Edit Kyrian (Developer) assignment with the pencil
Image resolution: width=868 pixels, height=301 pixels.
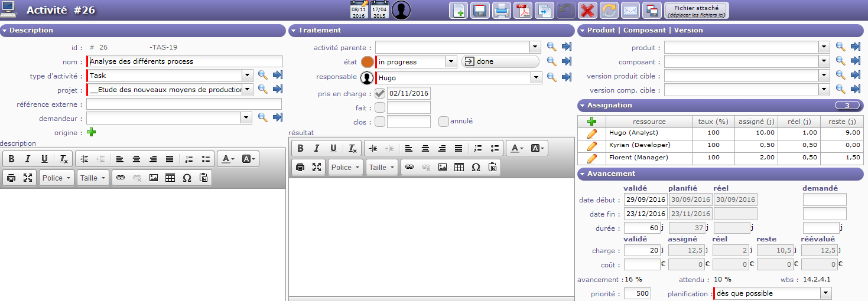click(x=591, y=145)
